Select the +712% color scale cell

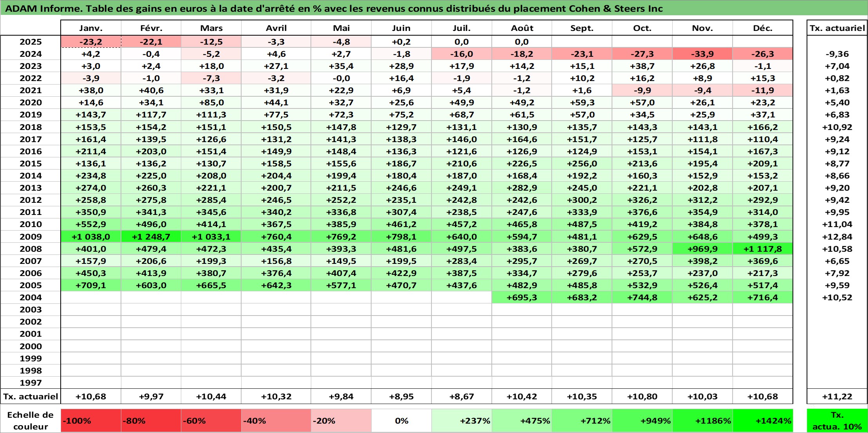coord(582,421)
